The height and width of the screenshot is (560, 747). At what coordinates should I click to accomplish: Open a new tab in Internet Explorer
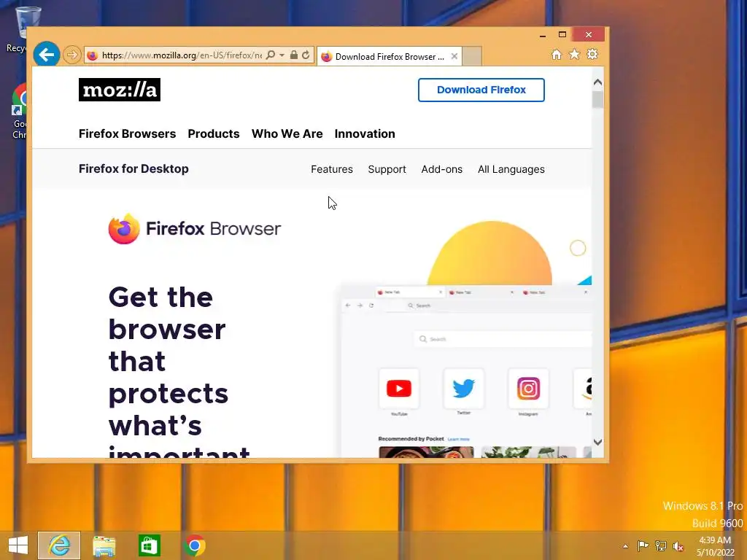472,56
